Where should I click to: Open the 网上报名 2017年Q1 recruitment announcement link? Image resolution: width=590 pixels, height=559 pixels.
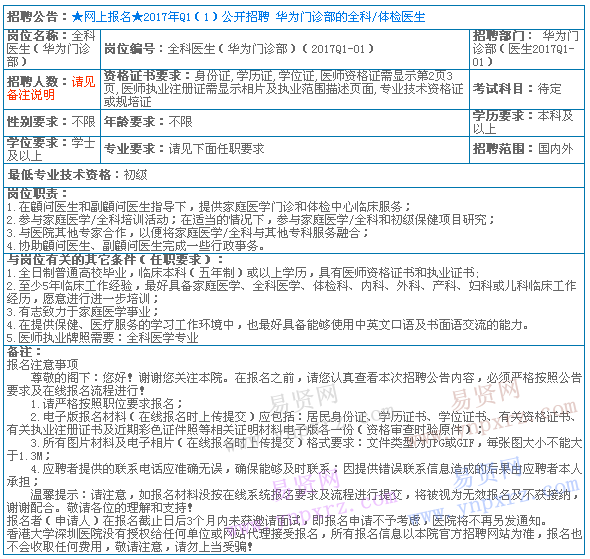(x=248, y=17)
